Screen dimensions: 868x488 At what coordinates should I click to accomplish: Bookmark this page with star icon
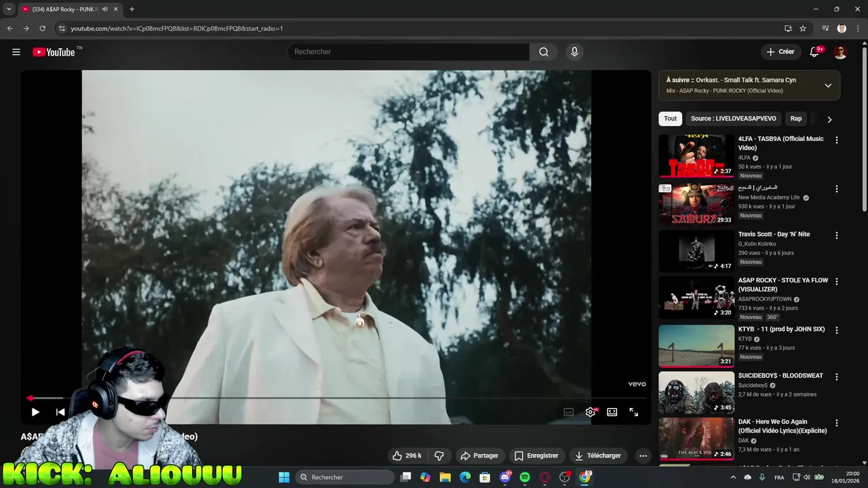(x=803, y=28)
